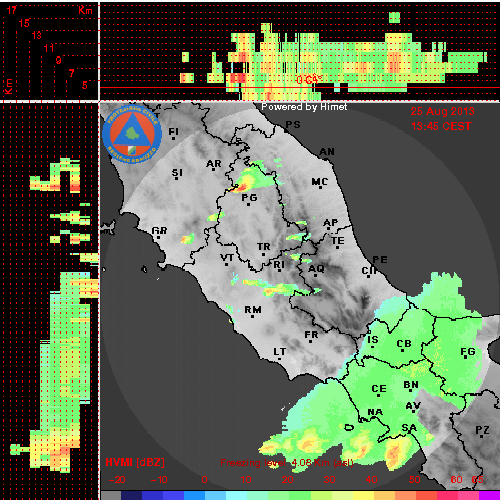Click the LT city label
Screen dimensions: 500x500
[x=279, y=352]
